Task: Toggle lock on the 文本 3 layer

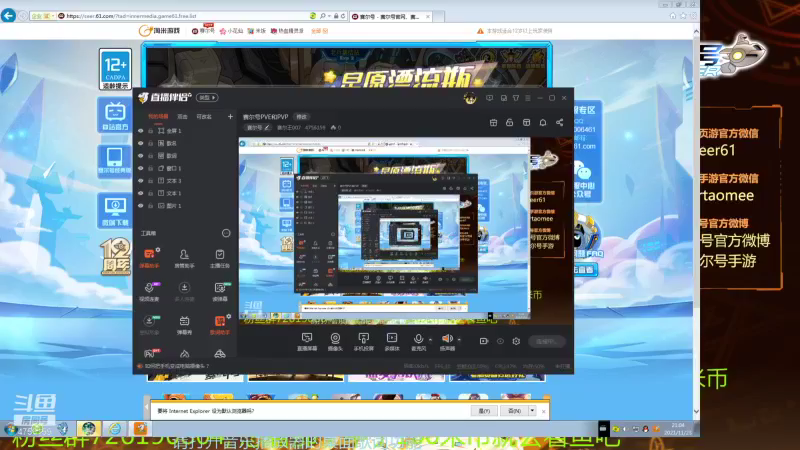Action: click(x=151, y=181)
